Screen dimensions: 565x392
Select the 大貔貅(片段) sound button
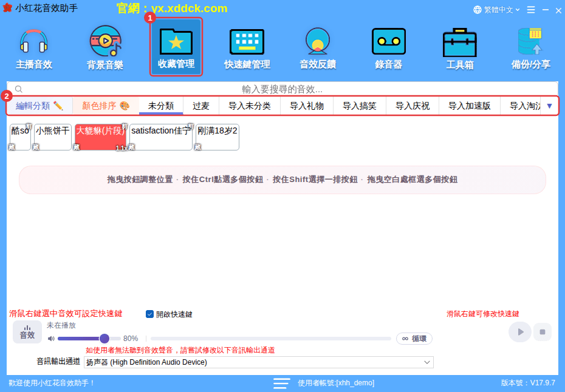tap(100, 137)
